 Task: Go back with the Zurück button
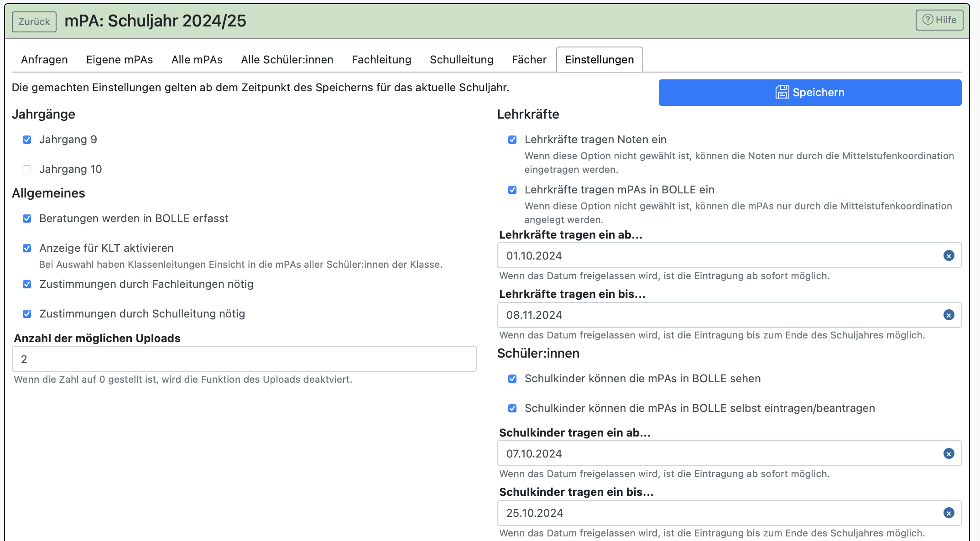click(x=34, y=22)
